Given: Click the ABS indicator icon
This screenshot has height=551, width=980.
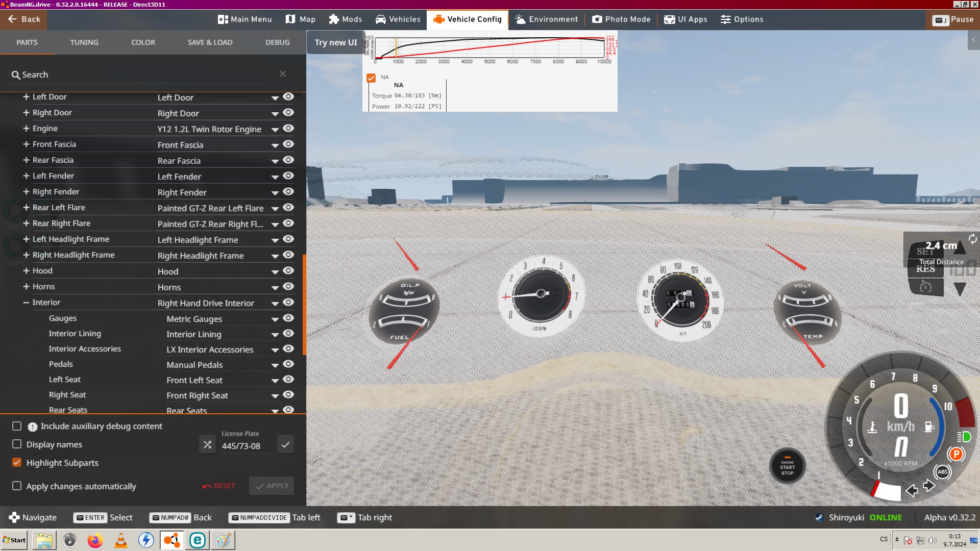Looking at the screenshot, I should [942, 472].
